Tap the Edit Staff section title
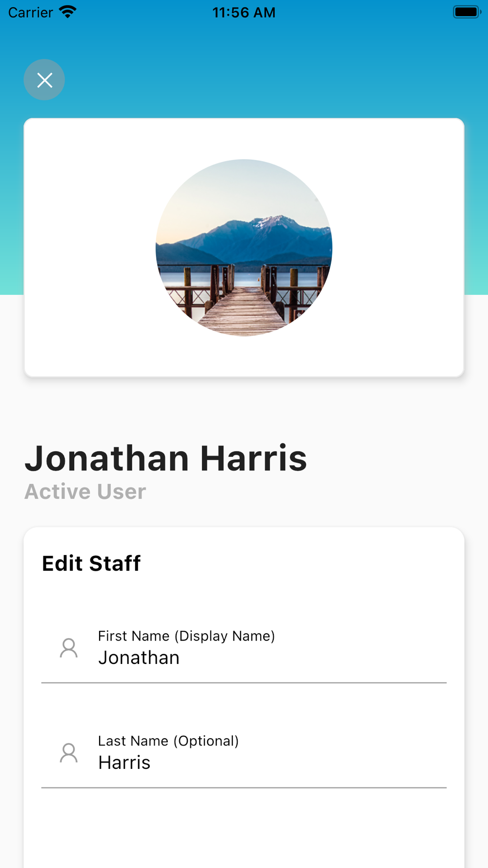 [x=91, y=563]
